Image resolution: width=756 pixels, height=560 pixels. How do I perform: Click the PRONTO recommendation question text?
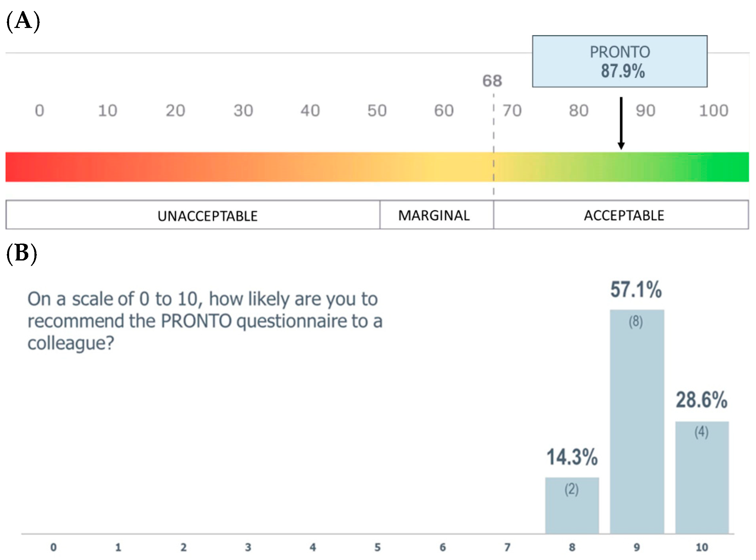204,321
